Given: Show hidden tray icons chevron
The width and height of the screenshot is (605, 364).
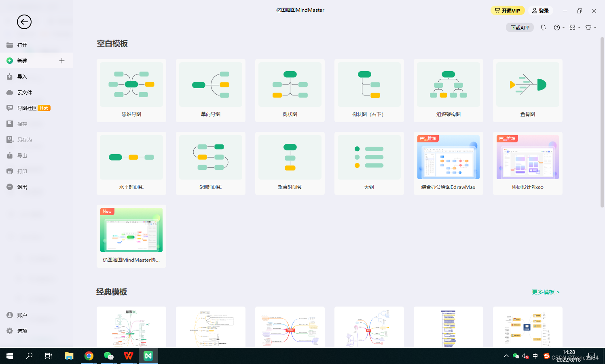Looking at the screenshot, I should pyautogui.click(x=506, y=356).
